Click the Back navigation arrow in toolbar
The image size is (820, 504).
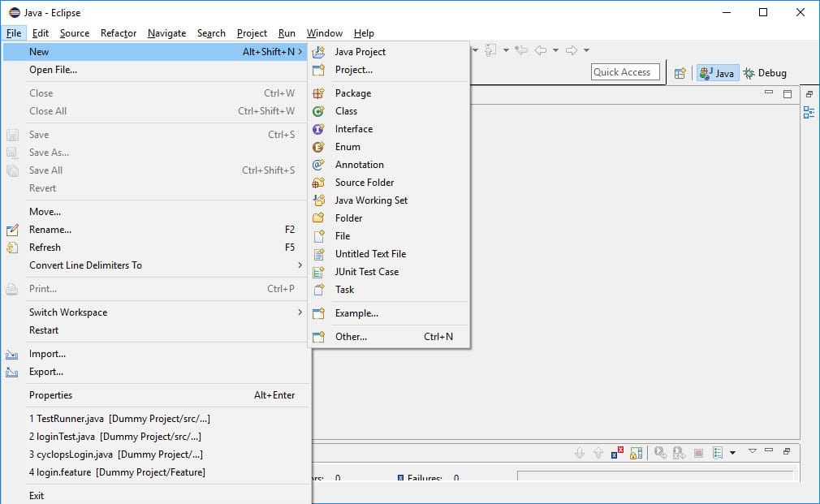(x=541, y=50)
